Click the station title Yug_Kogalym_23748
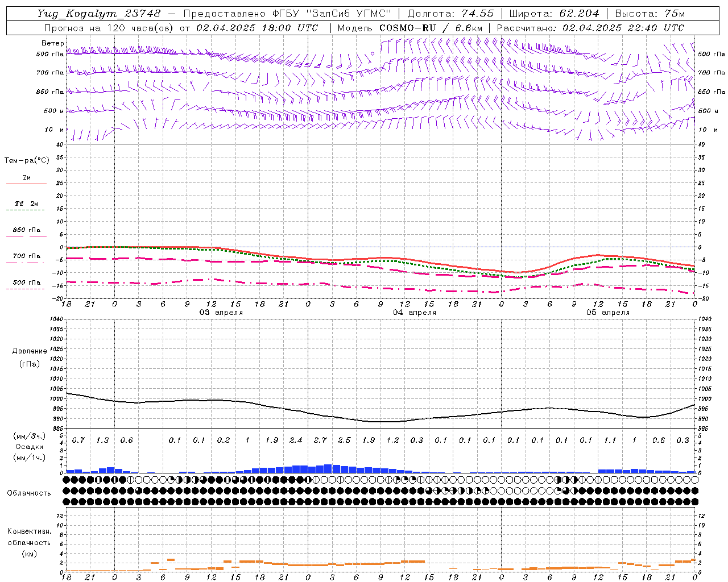This screenshot has height=582, width=728. pos(99,14)
